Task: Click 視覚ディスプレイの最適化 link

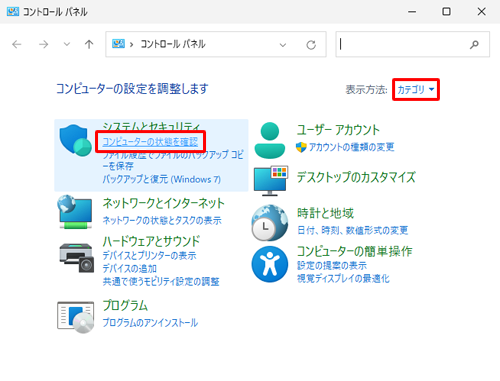Action: coord(343,278)
